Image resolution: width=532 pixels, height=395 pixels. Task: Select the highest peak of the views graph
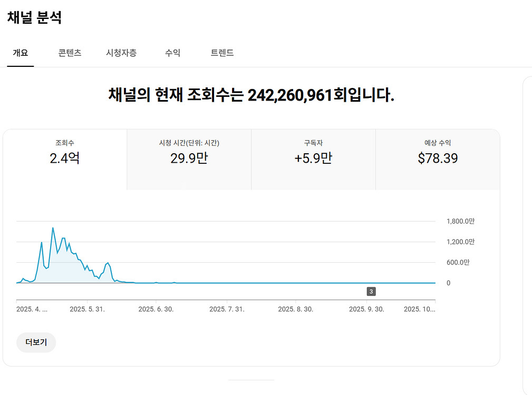[x=53, y=228]
